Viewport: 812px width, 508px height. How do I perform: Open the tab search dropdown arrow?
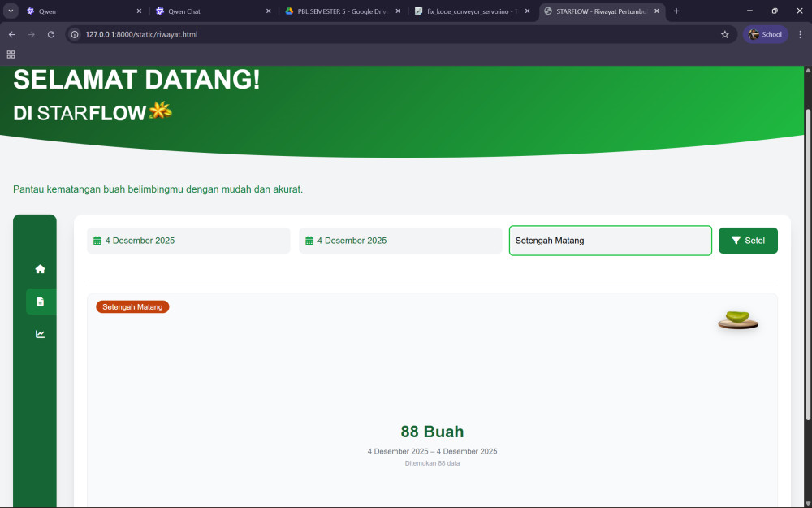pyautogui.click(x=11, y=11)
